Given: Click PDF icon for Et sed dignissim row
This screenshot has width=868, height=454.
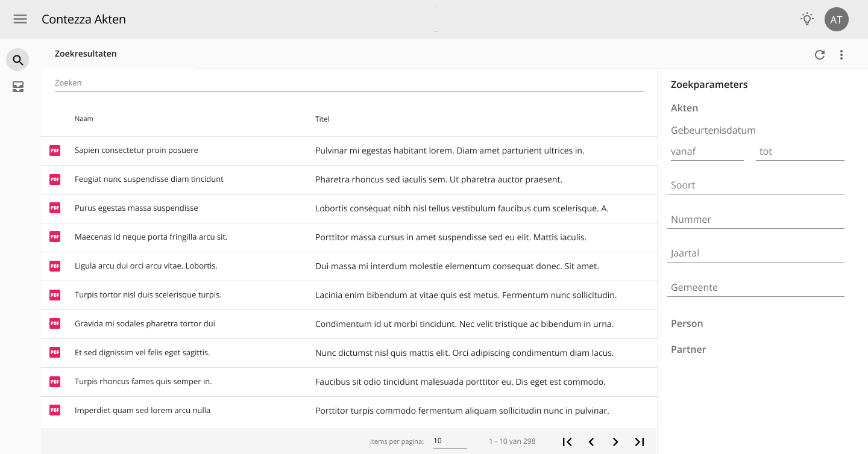Looking at the screenshot, I should [55, 353].
